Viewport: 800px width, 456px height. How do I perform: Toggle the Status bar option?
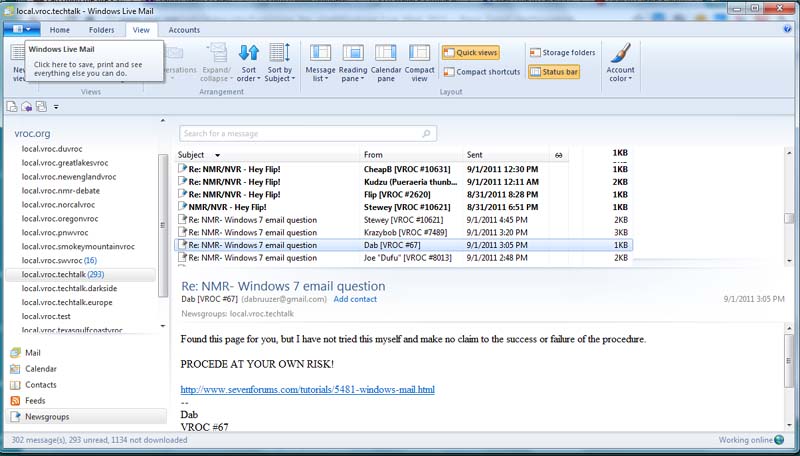coord(554,72)
